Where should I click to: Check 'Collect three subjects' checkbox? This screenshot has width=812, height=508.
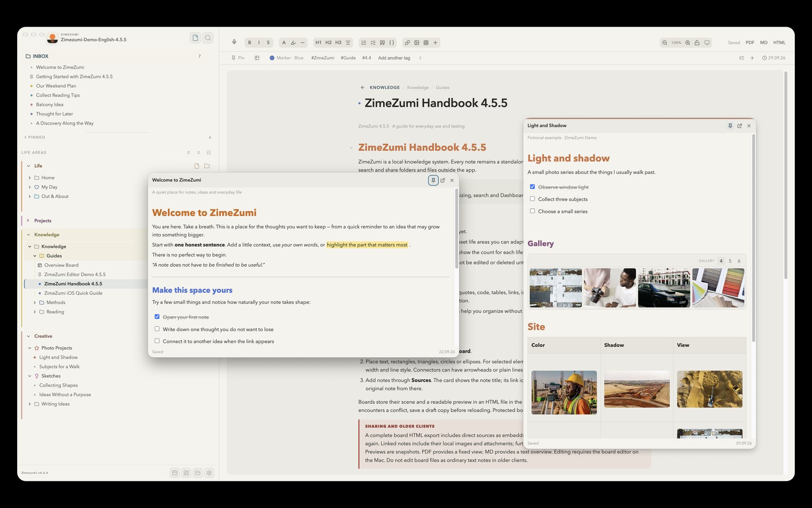click(x=532, y=199)
